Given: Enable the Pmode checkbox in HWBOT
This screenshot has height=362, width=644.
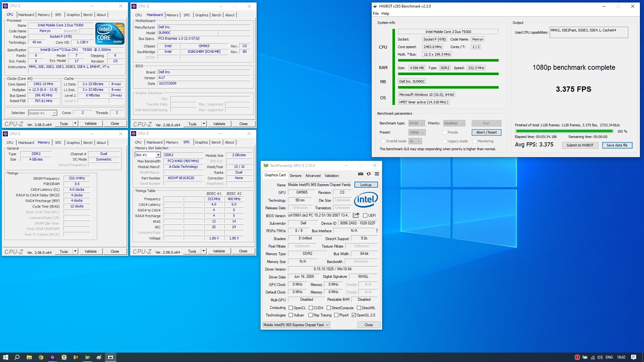Looking at the screenshot, I should coord(445,132).
